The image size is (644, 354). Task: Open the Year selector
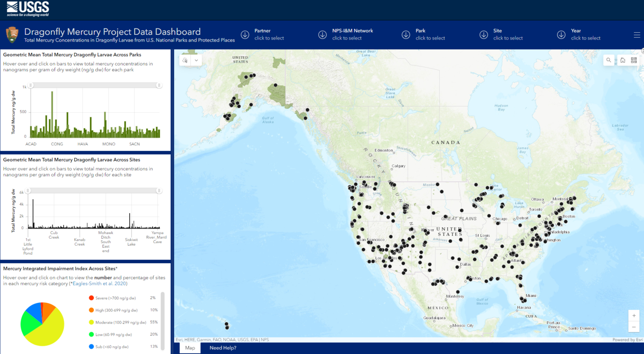tap(576, 34)
